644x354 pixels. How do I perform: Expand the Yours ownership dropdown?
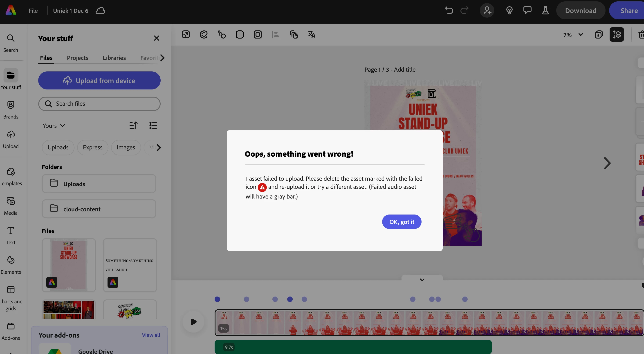[54, 126]
